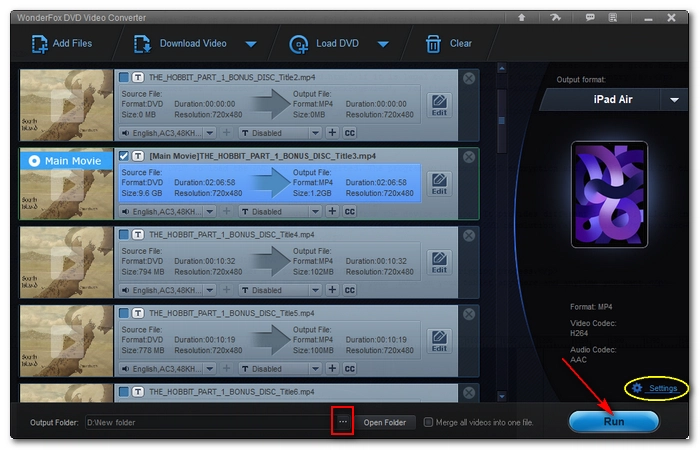Viewport: 700px width, 450px height.
Task: Click Load DVD in the toolbar
Action: 324,44
